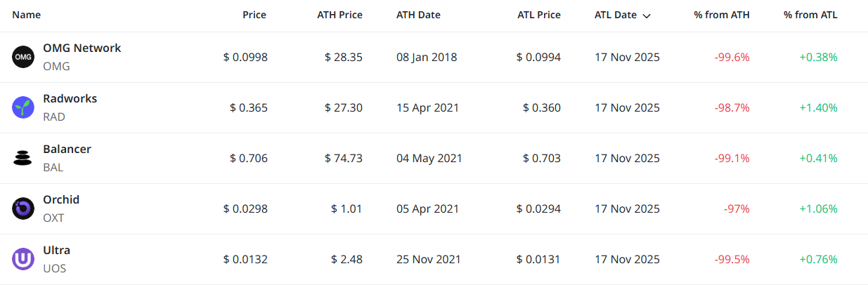Sort by ATL Price header

tap(538, 15)
